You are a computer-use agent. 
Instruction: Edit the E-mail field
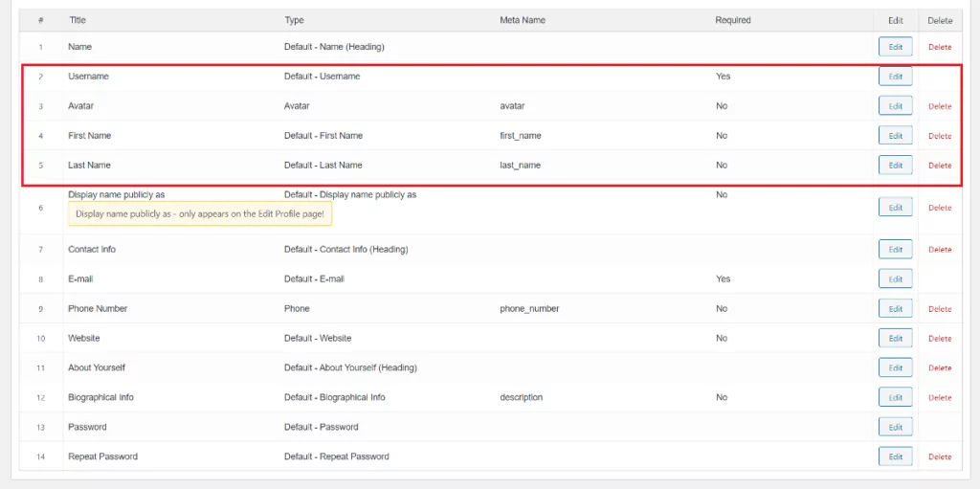pyautogui.click(x=895, y=279)
